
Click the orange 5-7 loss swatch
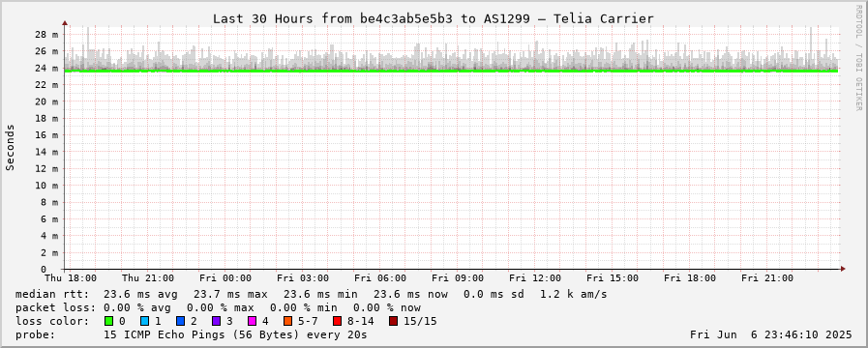pyautogui.click(x=287, y=321)
